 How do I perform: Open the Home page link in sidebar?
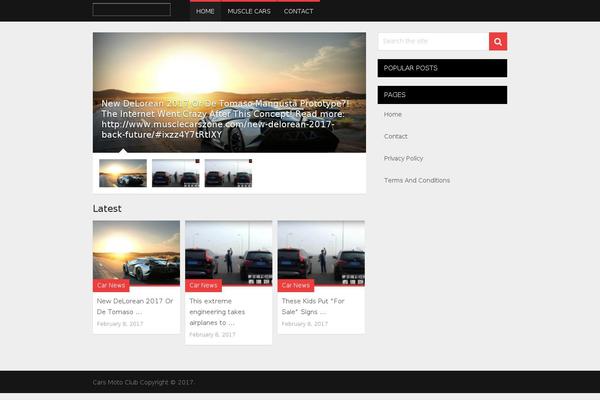tap(393, 114)
